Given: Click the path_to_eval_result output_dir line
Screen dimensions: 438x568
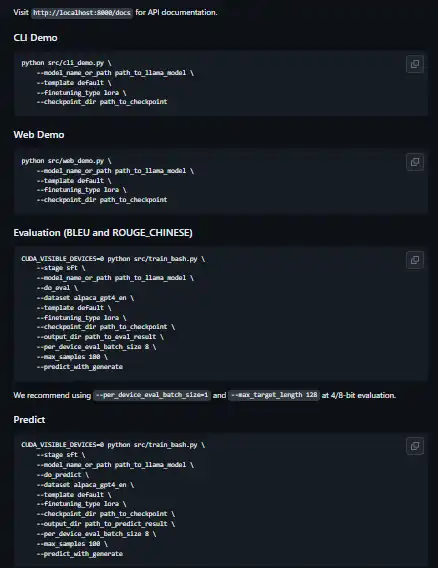Looking at the screenshot, I should pyautogui.click(x=100, y=337).
